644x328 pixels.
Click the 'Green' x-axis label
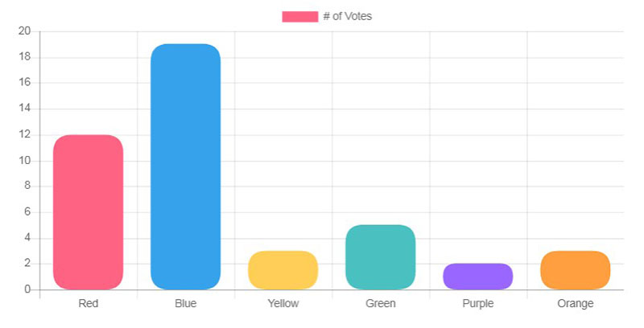[x=380, y=303]
